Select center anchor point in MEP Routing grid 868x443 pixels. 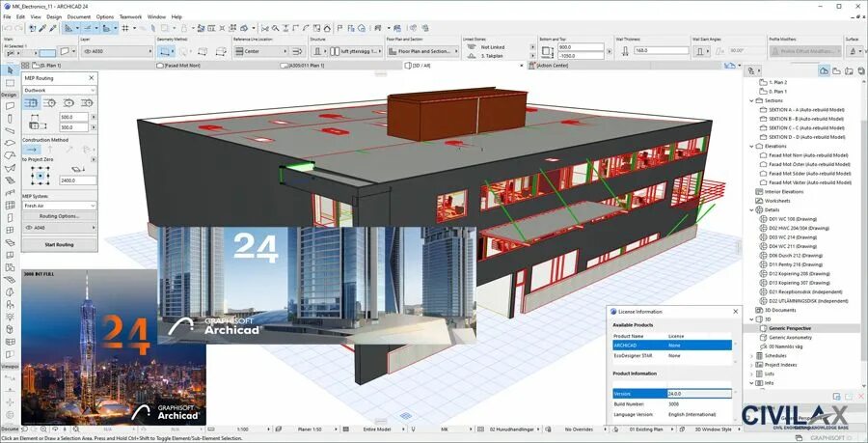point(41,177)
